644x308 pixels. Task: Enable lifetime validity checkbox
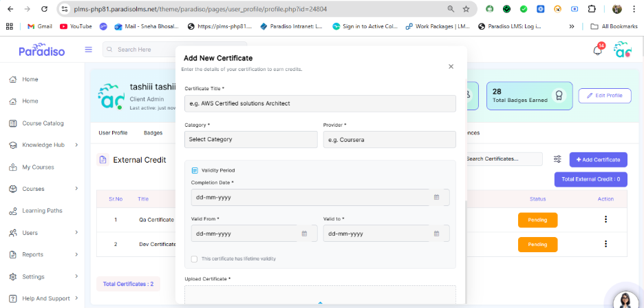(195, 259)
